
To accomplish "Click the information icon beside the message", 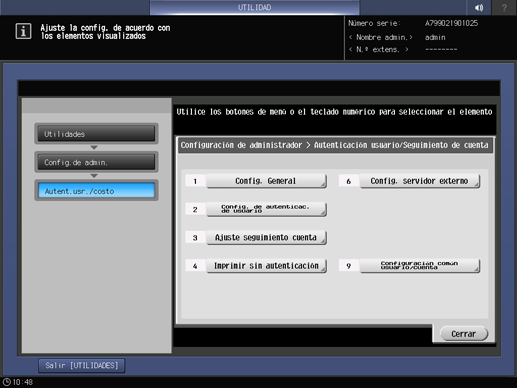I will click(23, 31).
